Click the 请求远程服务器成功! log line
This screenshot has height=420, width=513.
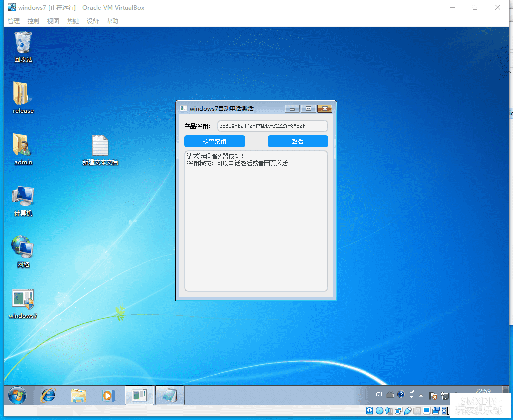[x=215, y=156]
